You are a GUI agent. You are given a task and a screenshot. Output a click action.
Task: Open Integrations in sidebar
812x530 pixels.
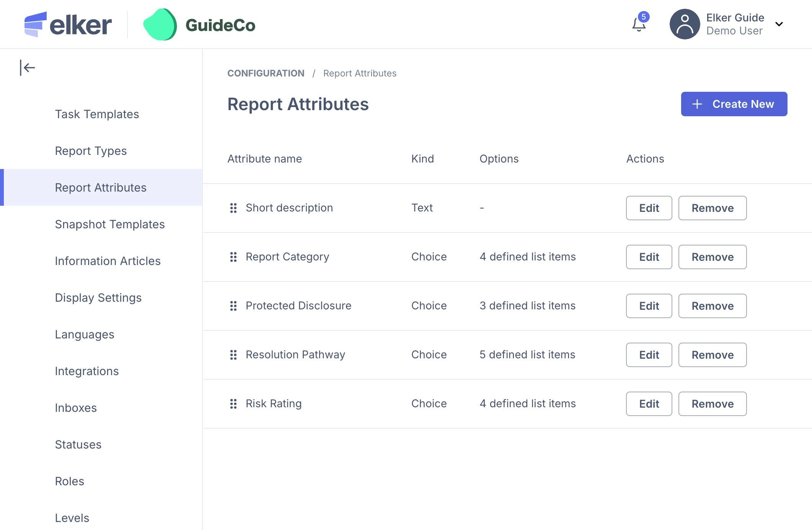tap(87, 371)
